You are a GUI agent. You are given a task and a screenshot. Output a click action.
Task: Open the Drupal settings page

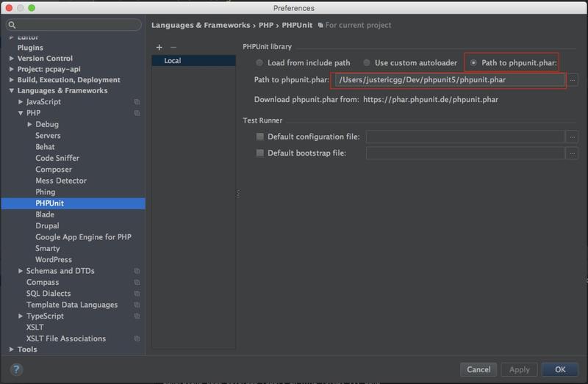coord(47,226)
